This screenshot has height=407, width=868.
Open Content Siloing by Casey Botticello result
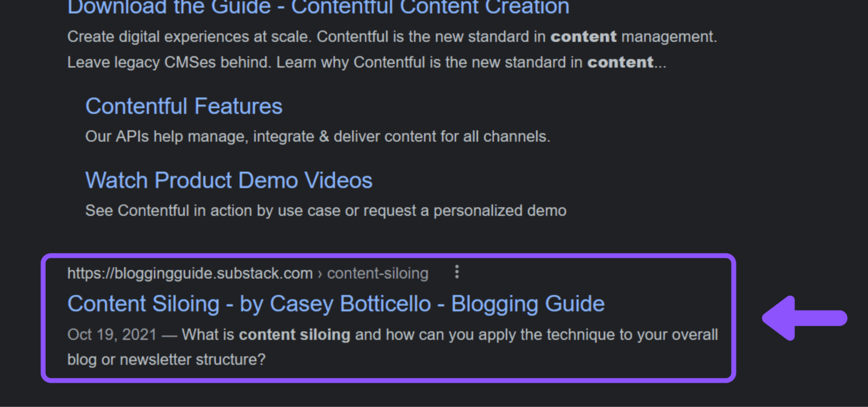point(336,304)
